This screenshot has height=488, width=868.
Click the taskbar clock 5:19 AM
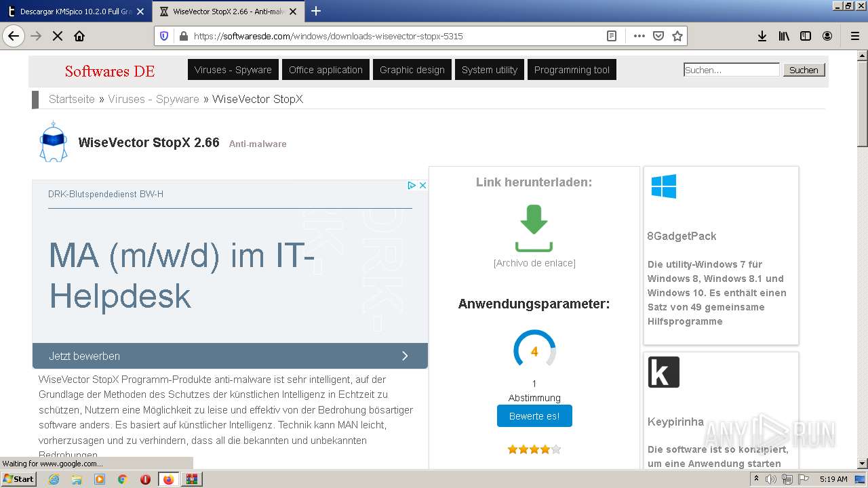833,479
